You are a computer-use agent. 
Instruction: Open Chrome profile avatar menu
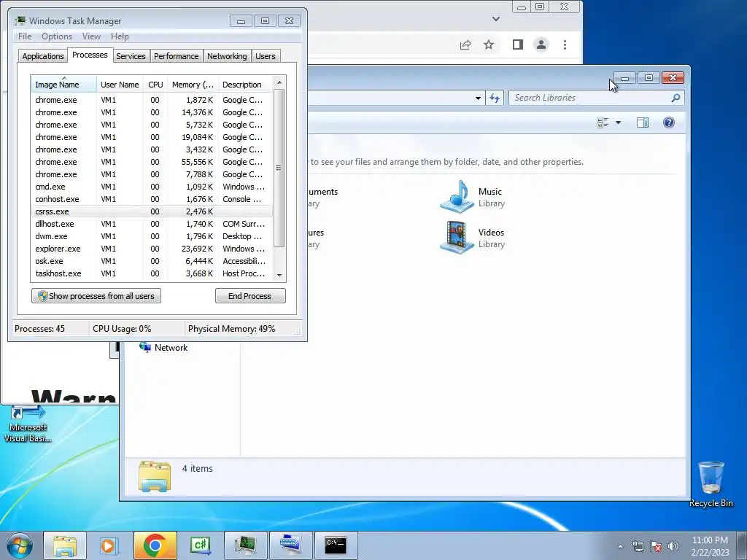[x=541, y=44]
